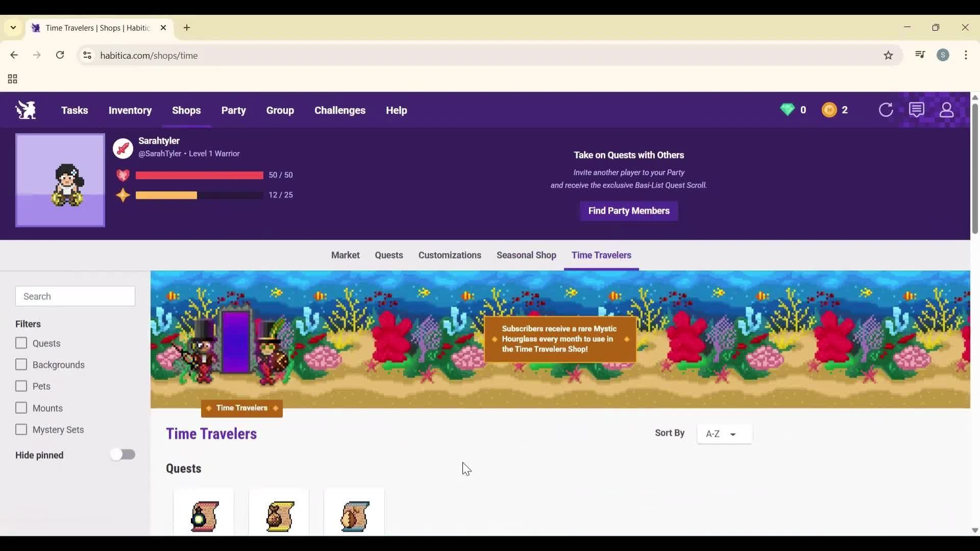Screen dimensions: 980x551
Task: Click the Find Party Members button
Action: pos(628,211)
